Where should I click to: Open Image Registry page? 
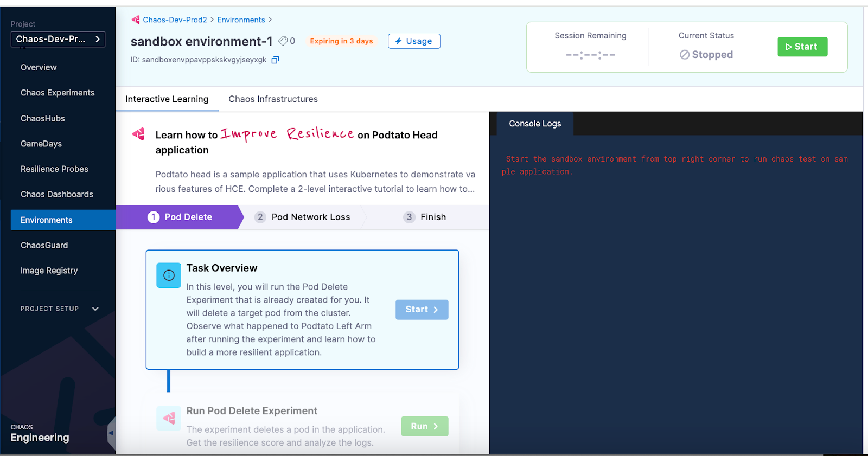tap(49, 271)
